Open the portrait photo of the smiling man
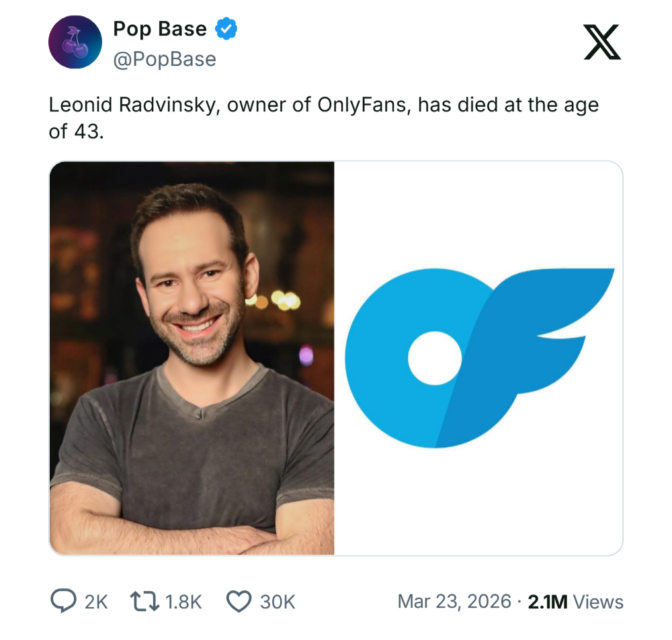The image size is (672, 640). [x=192, y=358]
